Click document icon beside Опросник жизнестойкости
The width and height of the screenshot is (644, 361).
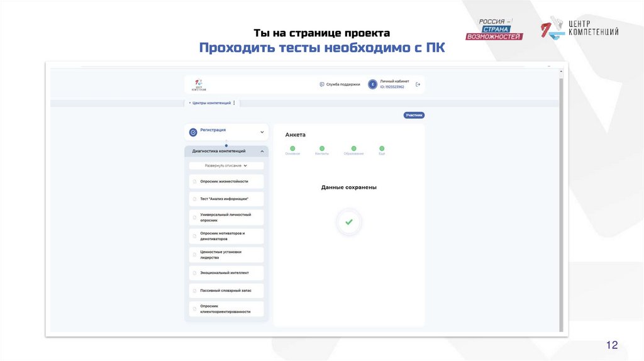tap(195, 182)
